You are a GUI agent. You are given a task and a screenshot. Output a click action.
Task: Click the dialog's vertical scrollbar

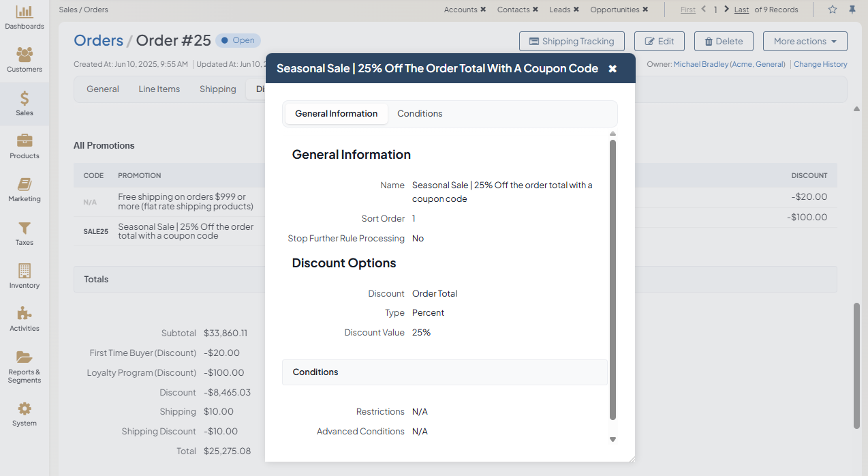613,280
